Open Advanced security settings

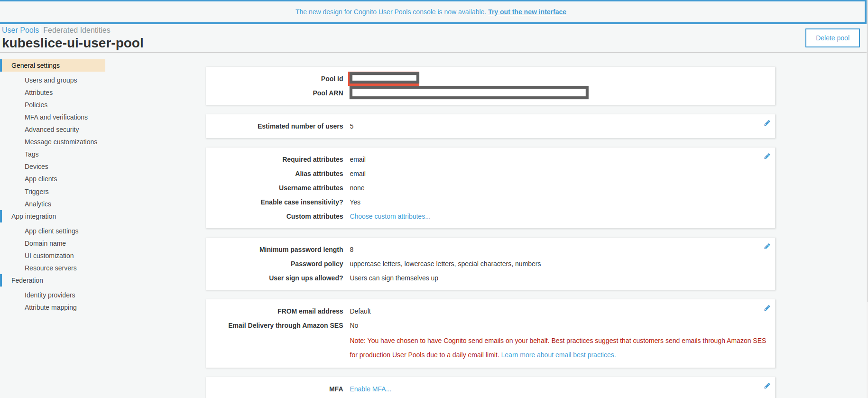[52, 130]
